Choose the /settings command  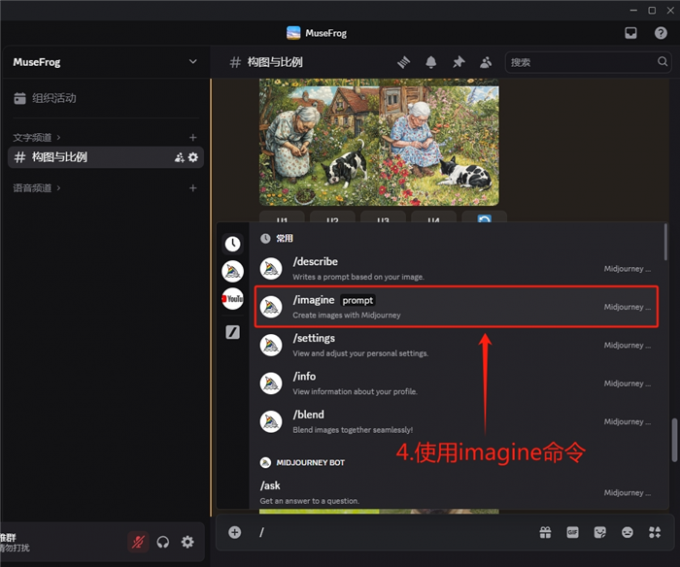pyautogui.click(x=456, y=345)
